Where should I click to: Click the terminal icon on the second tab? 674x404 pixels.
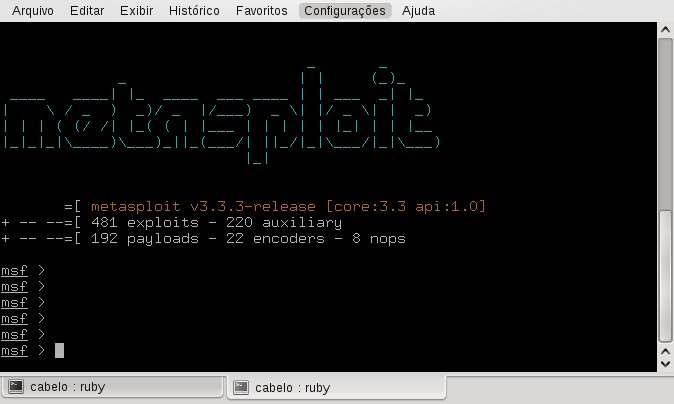point(241,388)
